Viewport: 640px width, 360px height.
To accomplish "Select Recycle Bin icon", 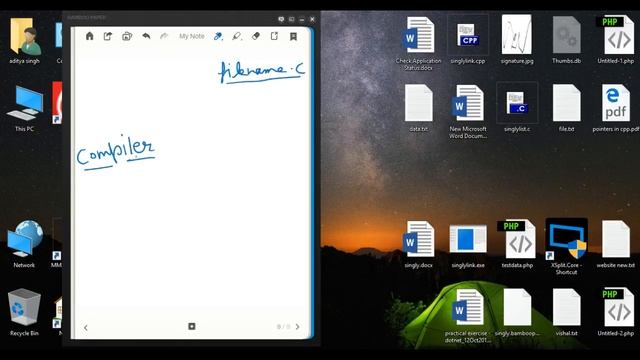I will 24,312.
